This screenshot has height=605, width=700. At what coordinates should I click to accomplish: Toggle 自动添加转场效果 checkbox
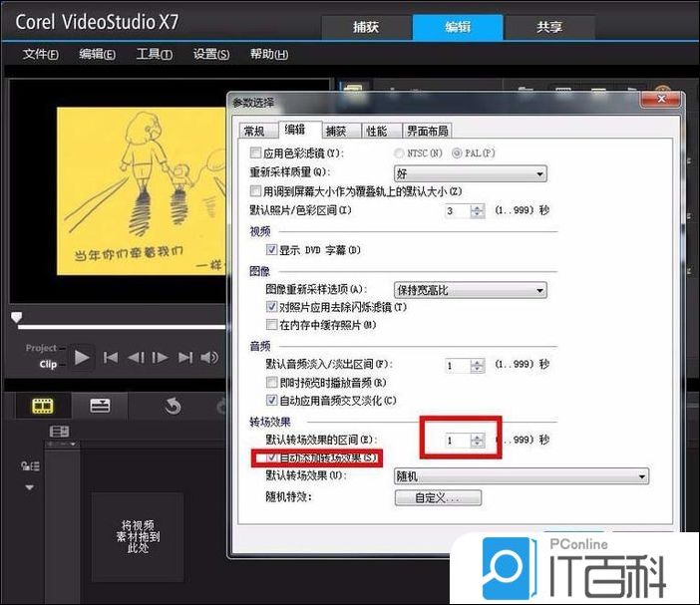(271, 457)
